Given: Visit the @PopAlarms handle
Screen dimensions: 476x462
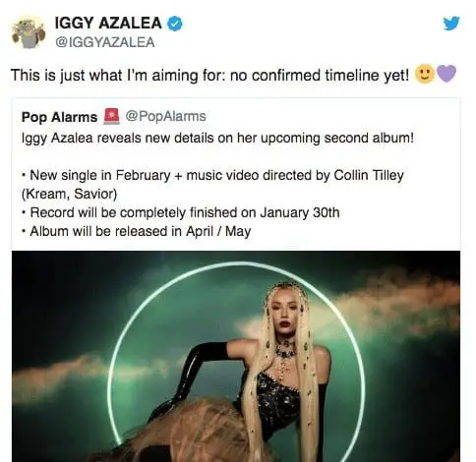Looking at the screenshot, I should [x=165, y=116].
